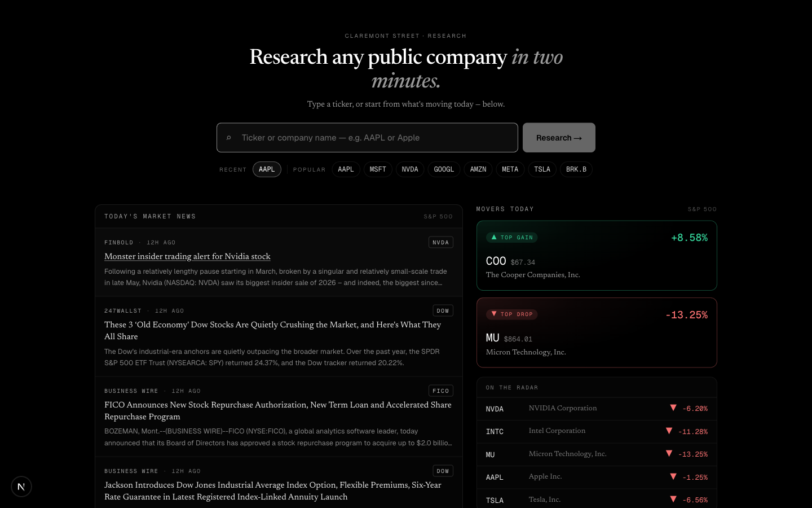The width and height of the screenshot is (812, 508).
Task: Open 'Monster insider trading alert for Nvidia stock' article
Action: tap(187, 256)
